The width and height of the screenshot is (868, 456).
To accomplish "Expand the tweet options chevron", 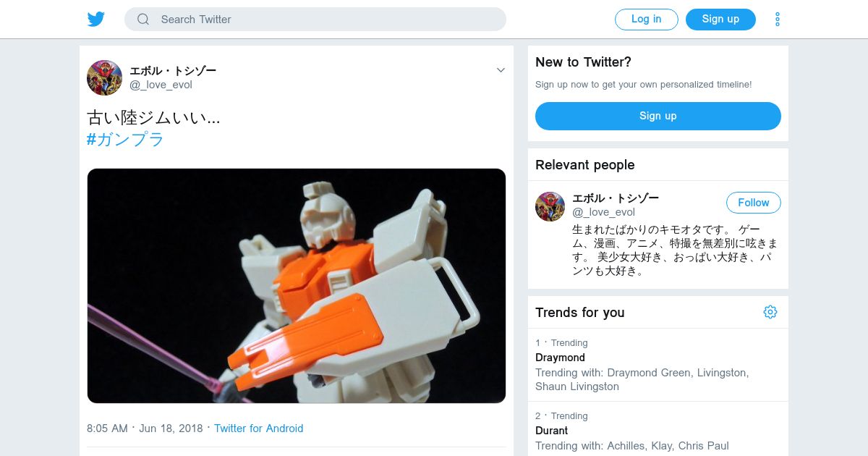I will 501,70.
